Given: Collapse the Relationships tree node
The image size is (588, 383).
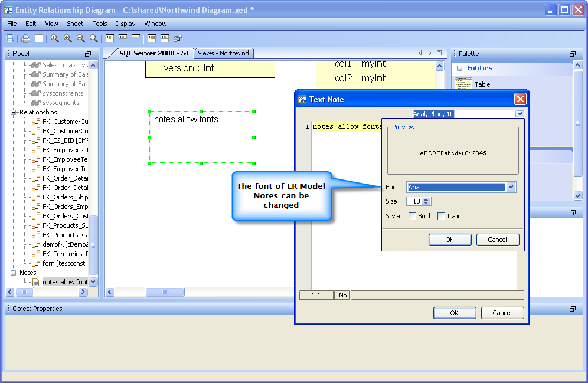Looking at the screenshot, I should [x=14, y=112].
